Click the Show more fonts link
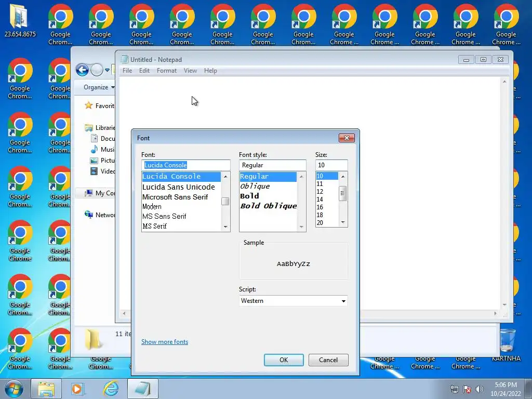 [165, 342]
